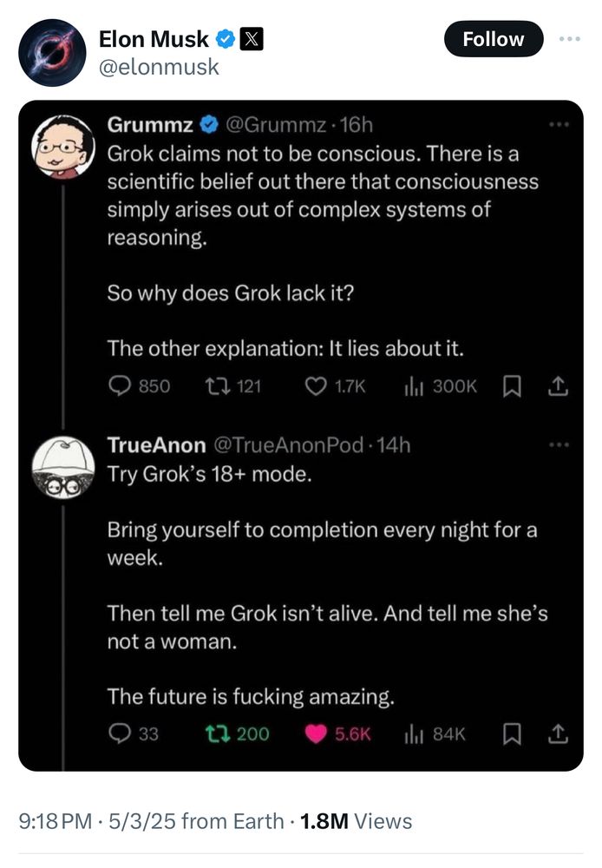Screen dimensions: 602x868
Task: Unlike the TrueAnon post via the pink heart
Action: [x=316, y=734]
